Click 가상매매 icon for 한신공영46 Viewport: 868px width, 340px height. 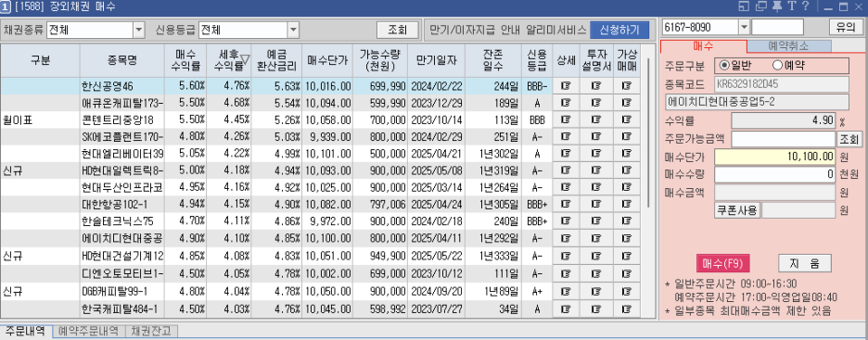click(627, 85)
